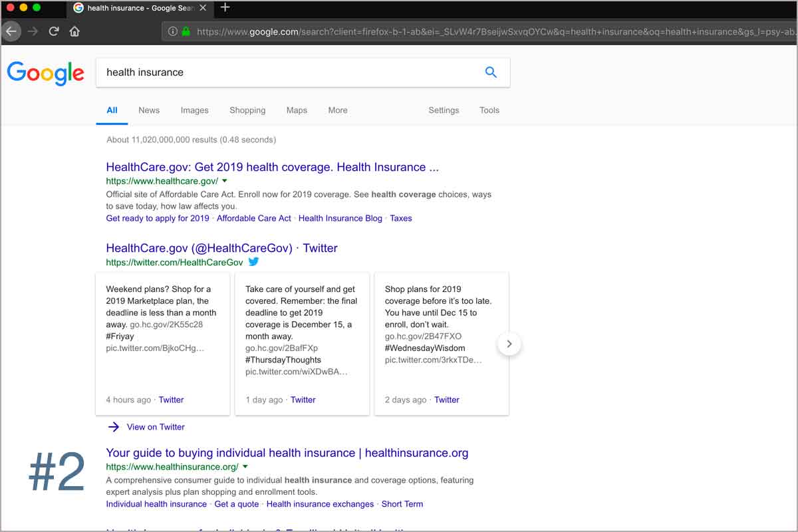Switch to the Images tab

click(194, 110)
